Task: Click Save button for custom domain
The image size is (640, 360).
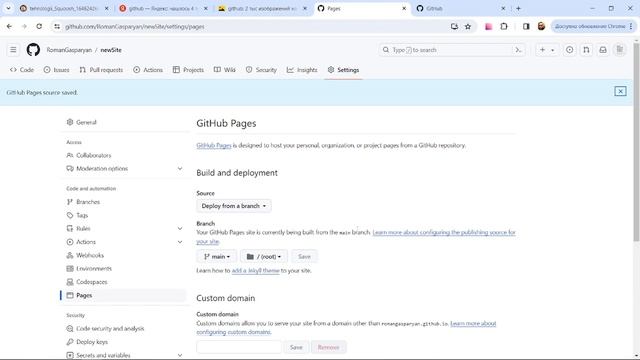Action: pos(296,347)
